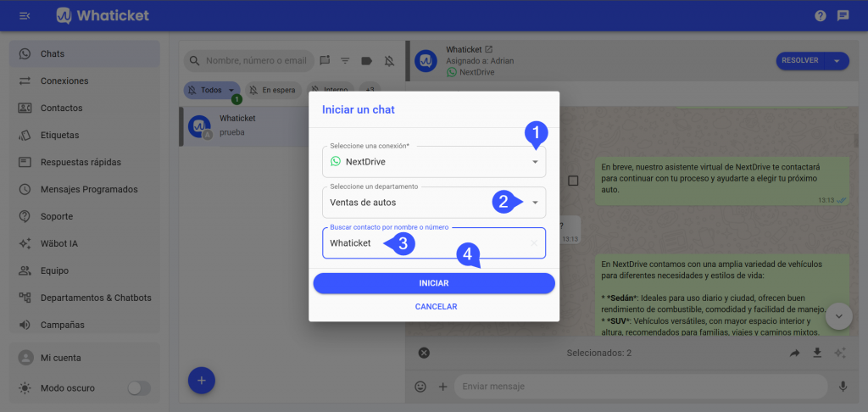This screenshot has width=868, height=412.
Task: Open the notifications chat icon in header
Action: pyautogui.click(x=843, y=15)
